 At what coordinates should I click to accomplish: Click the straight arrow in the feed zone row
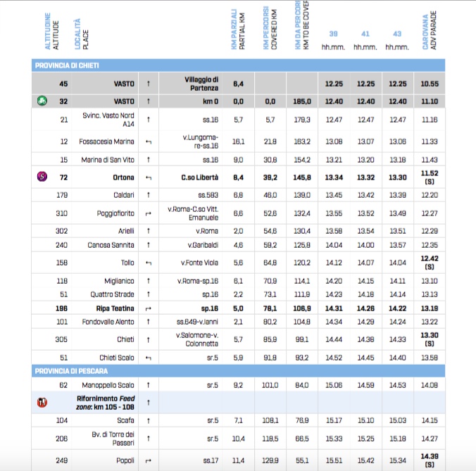pyautogui.click(x=149, y=403)
